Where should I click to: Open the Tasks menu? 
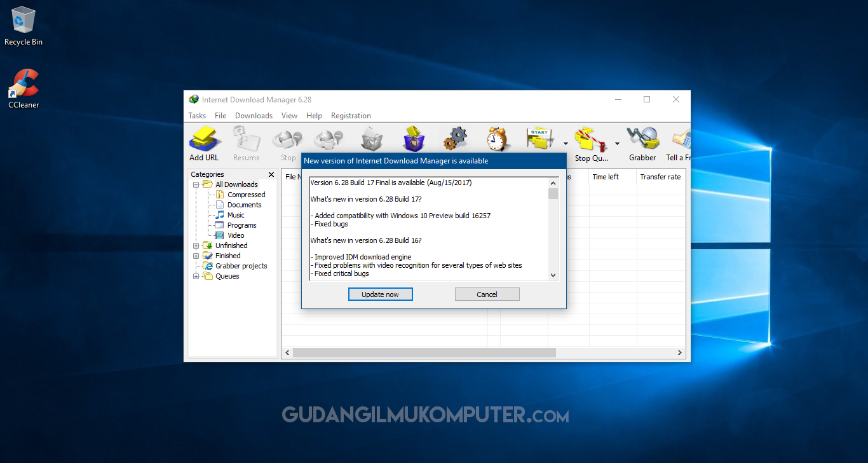tap(197, 116)
